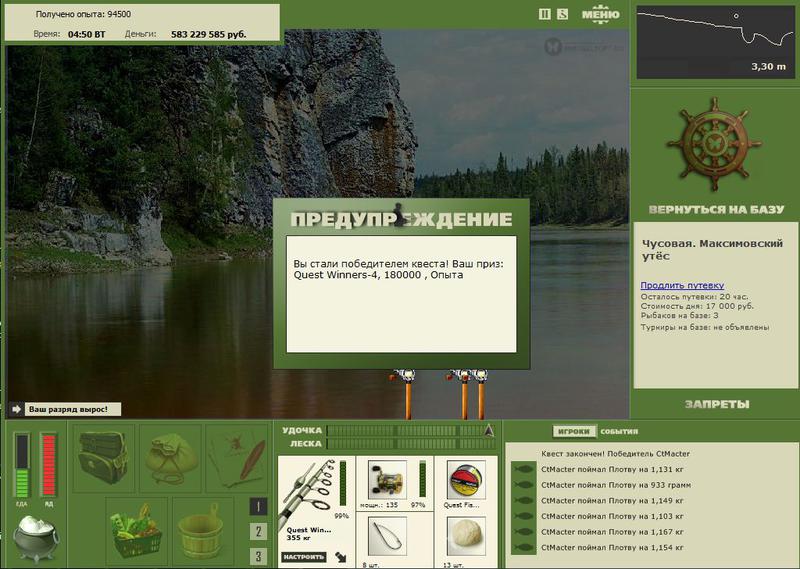Click 'Рыбаков на базе: 3' text

pyautogui.click(x=680, y=315)
